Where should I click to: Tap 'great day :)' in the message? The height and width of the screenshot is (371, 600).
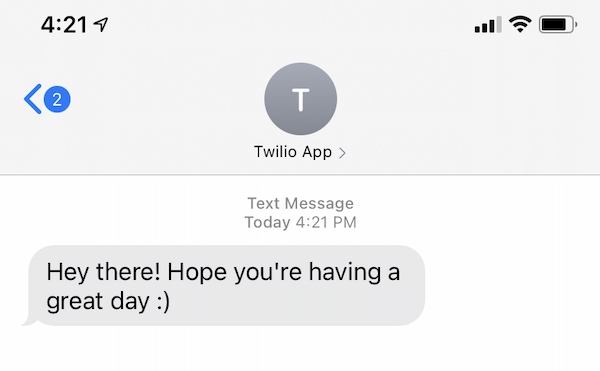tap(108, 302)
